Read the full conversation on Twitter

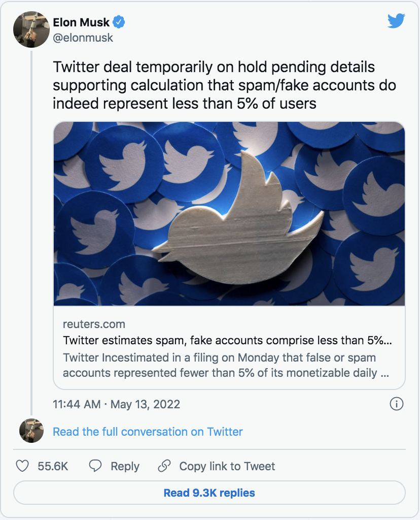148,432
